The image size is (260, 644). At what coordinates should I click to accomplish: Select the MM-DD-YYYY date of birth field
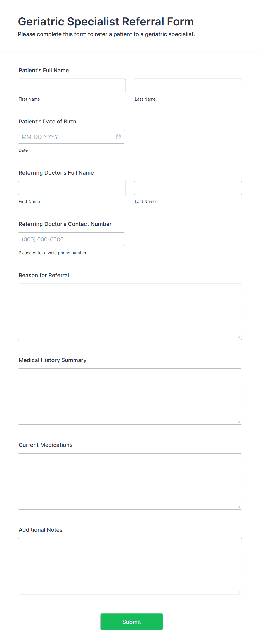pos(67,137)
